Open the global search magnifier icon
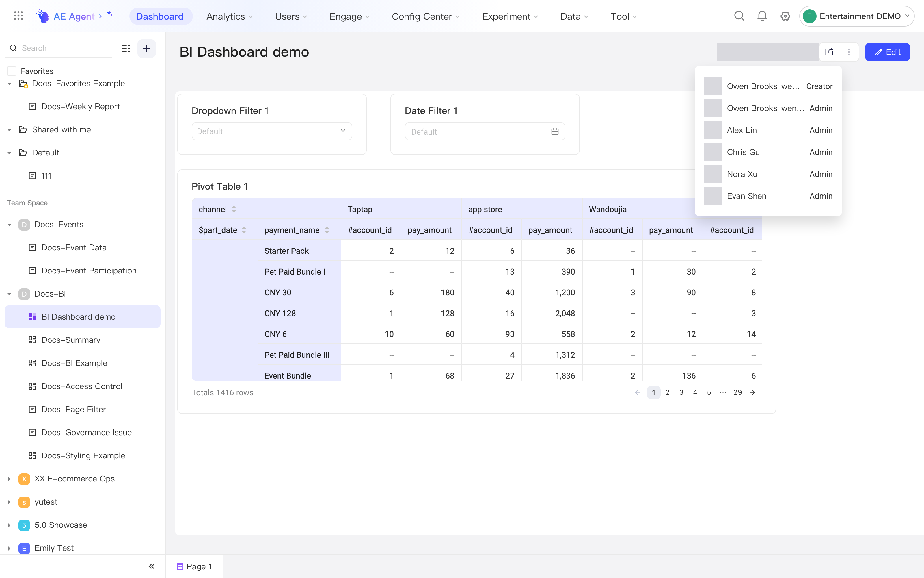 tap(739, 16)
